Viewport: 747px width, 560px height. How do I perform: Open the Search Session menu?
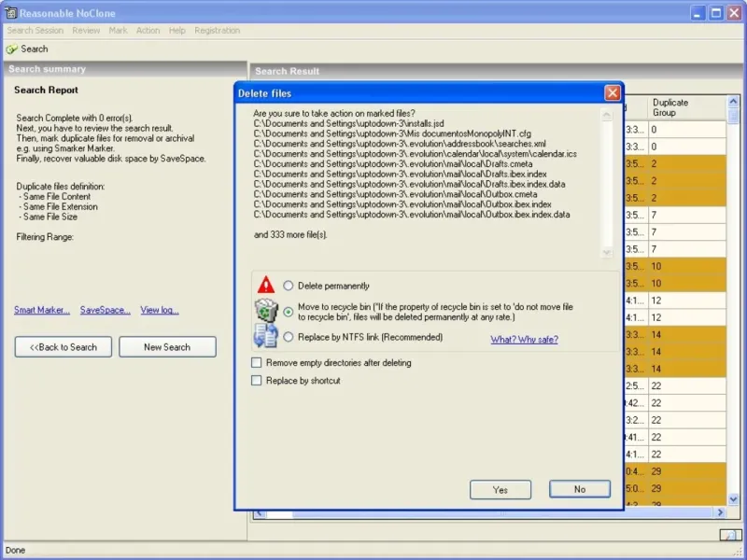pos(35,31)
